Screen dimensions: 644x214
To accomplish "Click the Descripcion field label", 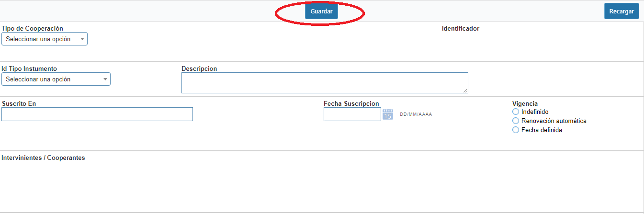I will (199, 69).
